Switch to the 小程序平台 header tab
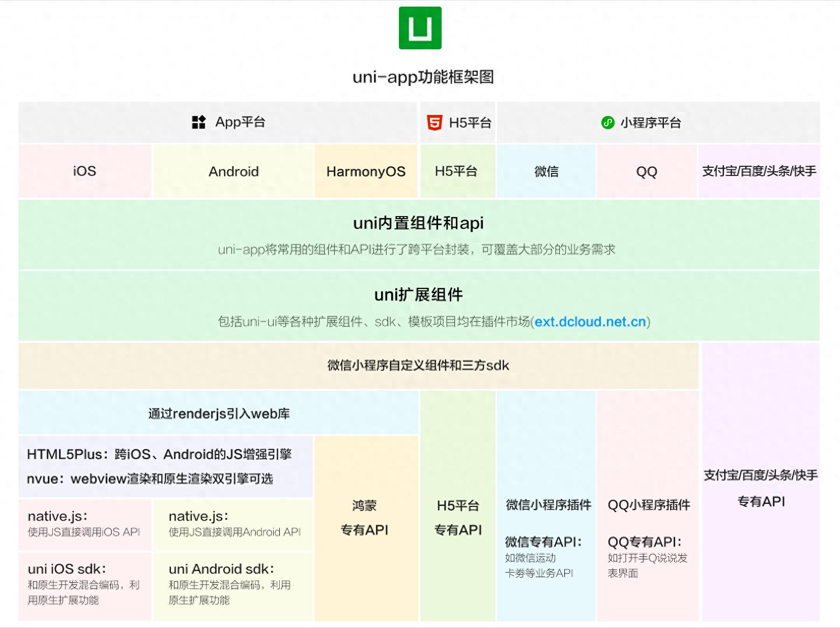This screenshot has width=840, height=628. (x=652, y=123)
